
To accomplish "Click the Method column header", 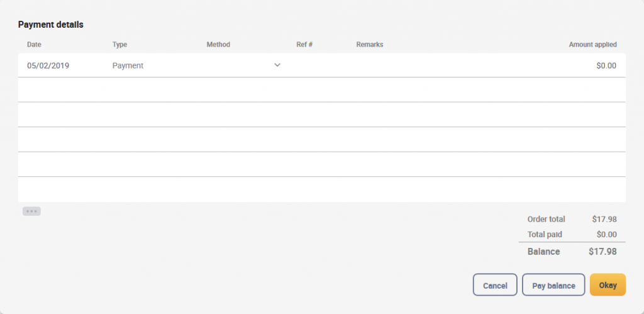I will [x=218, y=45].
